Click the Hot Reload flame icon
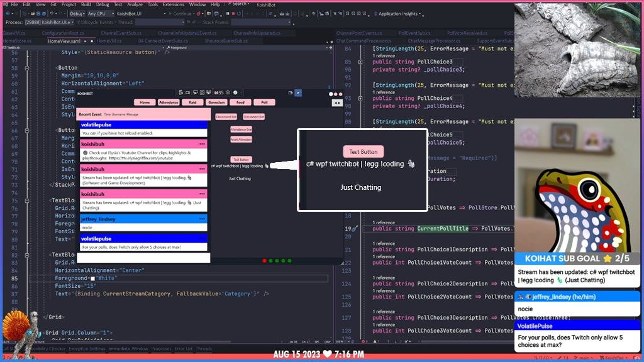The height and width of the screenshot is (362, 644). tap(198, 14)
